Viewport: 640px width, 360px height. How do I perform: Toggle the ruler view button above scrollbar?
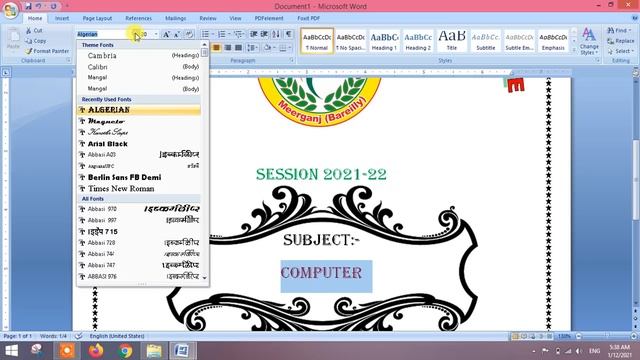[636, 72]
